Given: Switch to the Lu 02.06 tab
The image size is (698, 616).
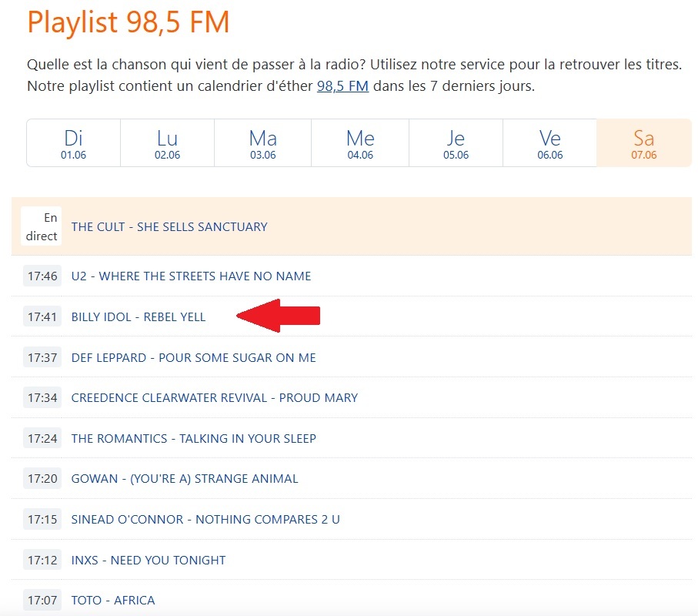Looking at the screenshot, I should click(x=167, y=143).
